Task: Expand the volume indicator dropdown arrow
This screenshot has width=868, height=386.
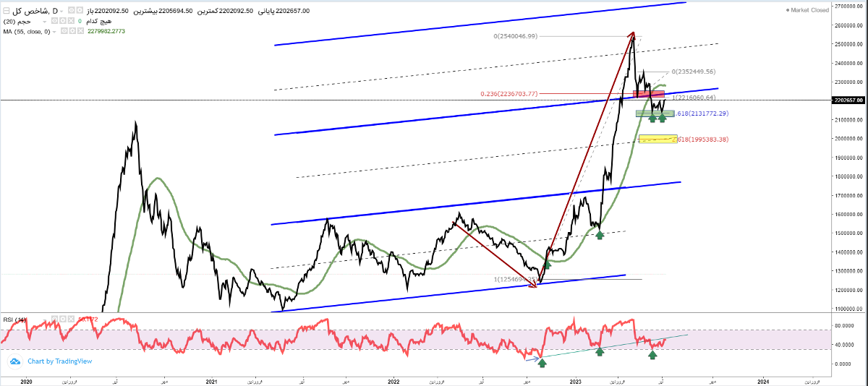Action: (x=44, y=22)
